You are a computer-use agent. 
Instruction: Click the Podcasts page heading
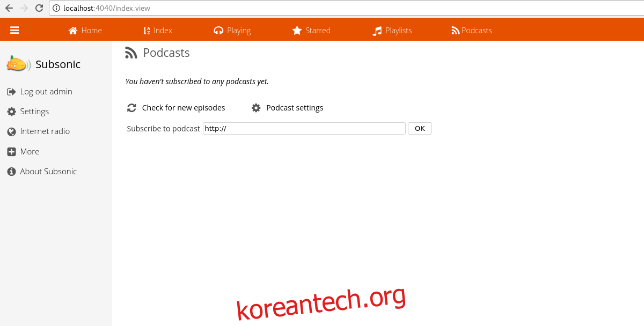coord(166,53)
